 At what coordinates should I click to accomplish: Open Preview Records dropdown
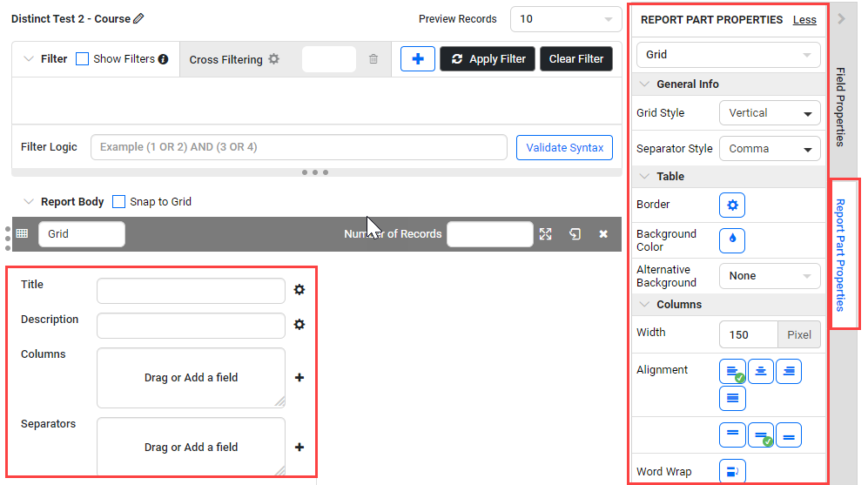566,19
